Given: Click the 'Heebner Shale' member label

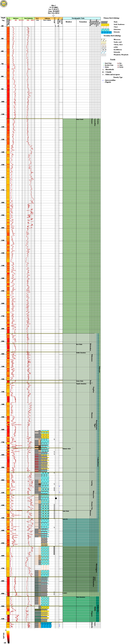Looking at the screenshot, I should click(x=67, y=449).
